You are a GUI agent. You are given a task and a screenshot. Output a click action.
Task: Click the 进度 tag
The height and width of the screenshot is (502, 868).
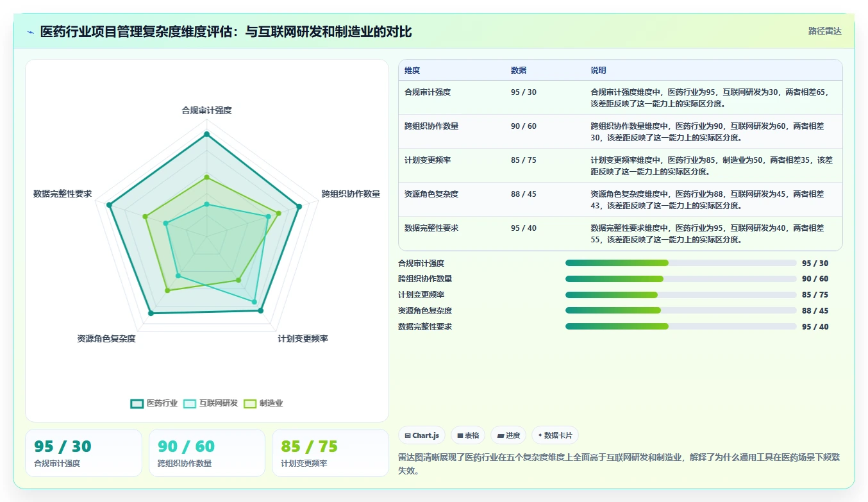tap(508, 435)
